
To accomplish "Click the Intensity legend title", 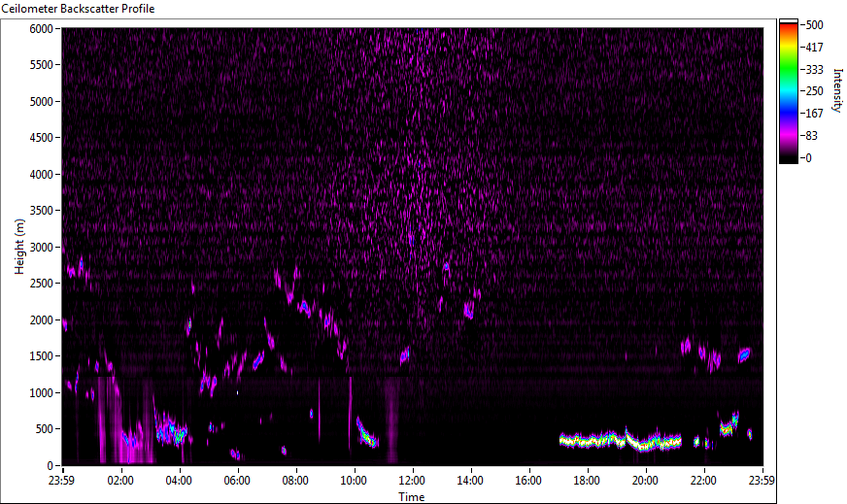I will [x=838, y=90].
